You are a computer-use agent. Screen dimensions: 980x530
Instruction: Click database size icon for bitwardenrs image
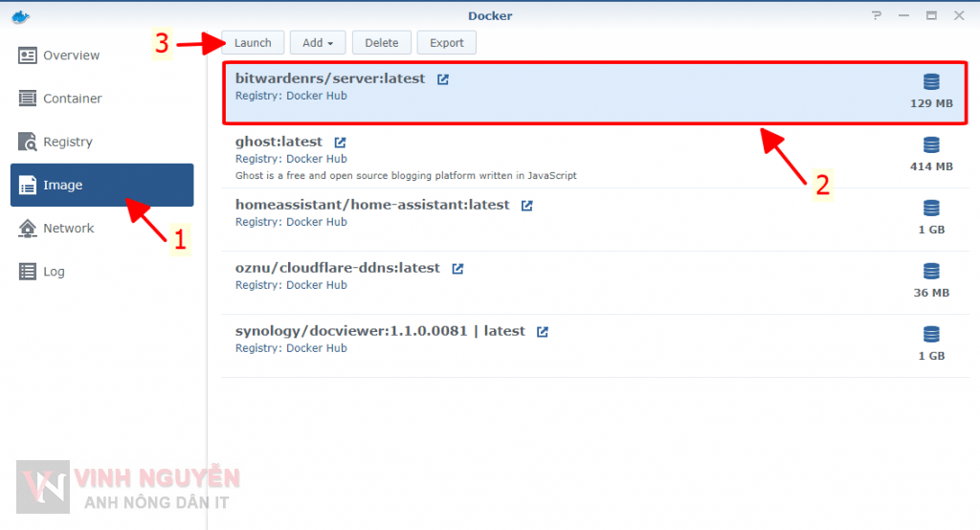click(x=931, y=82)
